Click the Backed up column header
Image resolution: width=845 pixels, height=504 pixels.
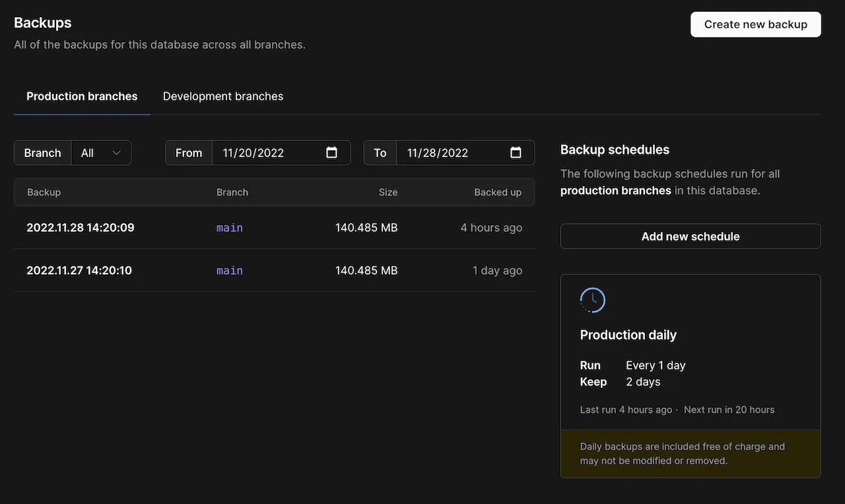point(498,193)
